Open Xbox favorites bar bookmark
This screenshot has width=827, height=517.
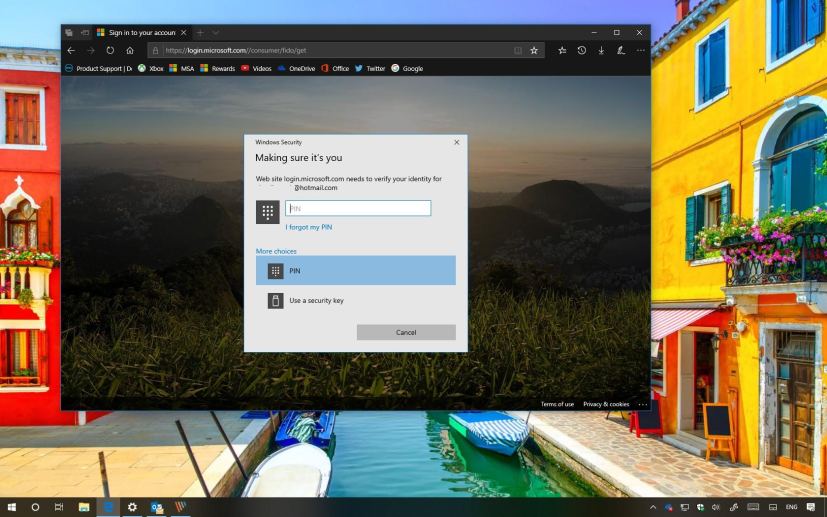151,69
